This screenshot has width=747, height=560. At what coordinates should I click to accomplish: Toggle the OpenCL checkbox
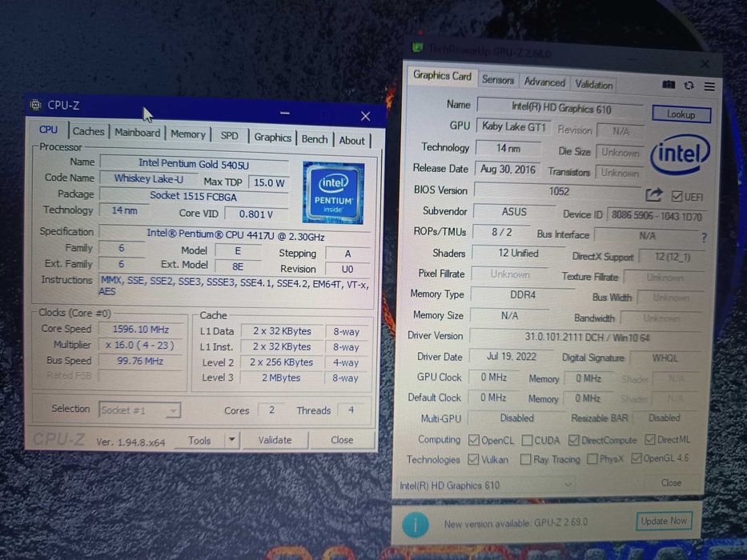point(473,440)
